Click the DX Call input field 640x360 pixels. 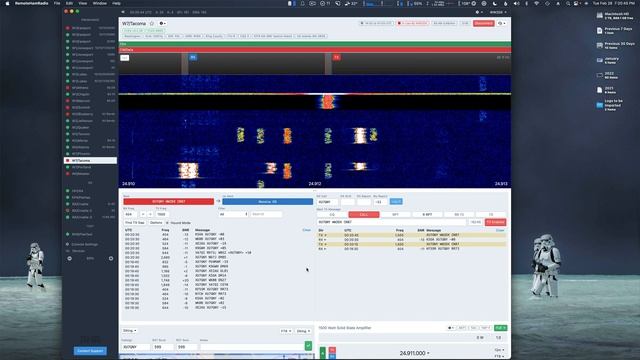click(327, 202)
